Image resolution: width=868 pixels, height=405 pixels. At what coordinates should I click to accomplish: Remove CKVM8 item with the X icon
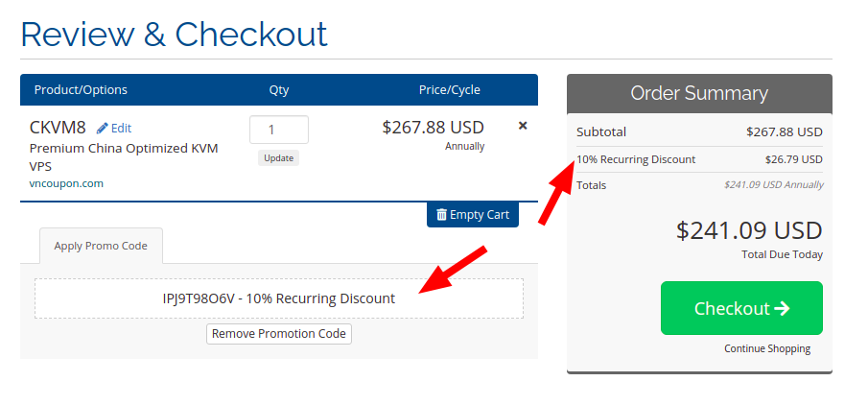(523, 126)
